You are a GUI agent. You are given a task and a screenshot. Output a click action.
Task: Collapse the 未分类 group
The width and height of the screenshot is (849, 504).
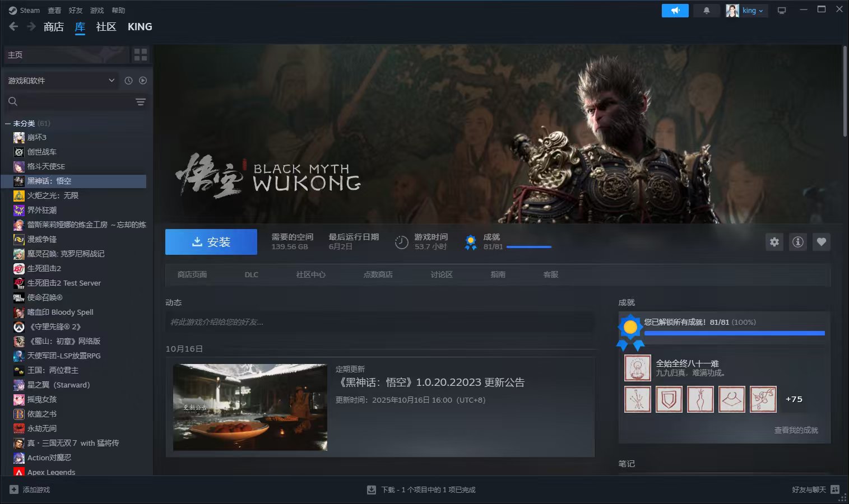pyautogui.click(x=7, y=123)
